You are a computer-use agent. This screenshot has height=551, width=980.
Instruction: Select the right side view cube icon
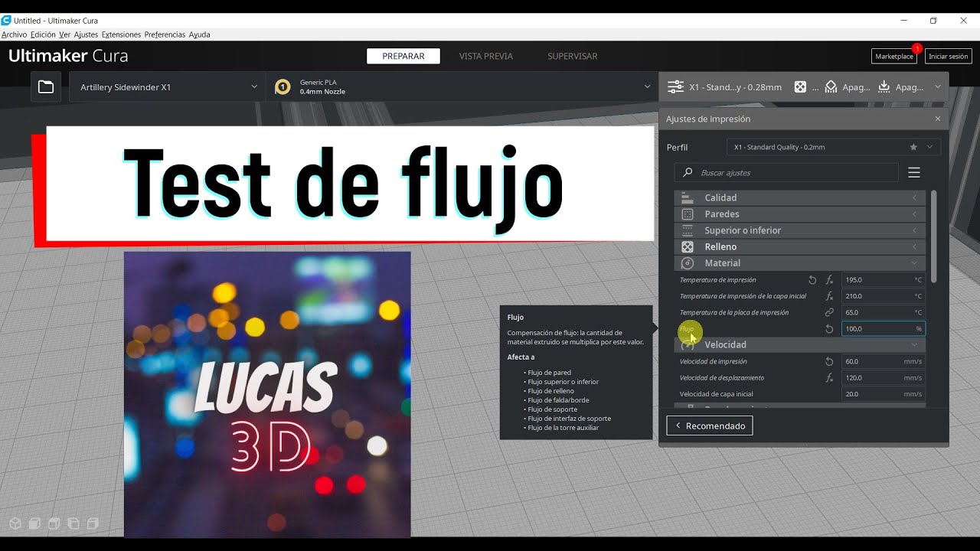coord(93,523)
